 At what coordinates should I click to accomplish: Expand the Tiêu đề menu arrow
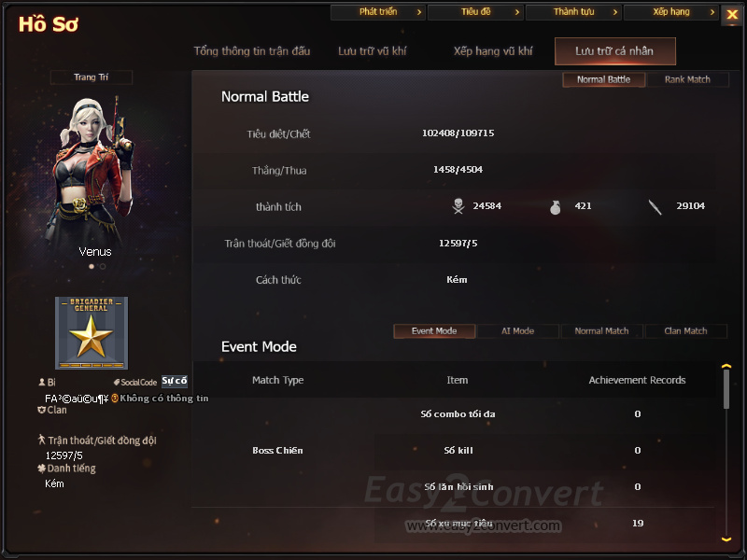coord(517,12)
